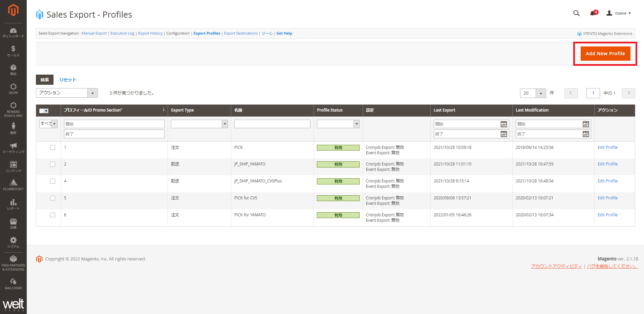Screen dimensions: 644x314
Task: Select the checkbox for JP_SHIP_YAMATO row
Action: [x=52, y=164]
